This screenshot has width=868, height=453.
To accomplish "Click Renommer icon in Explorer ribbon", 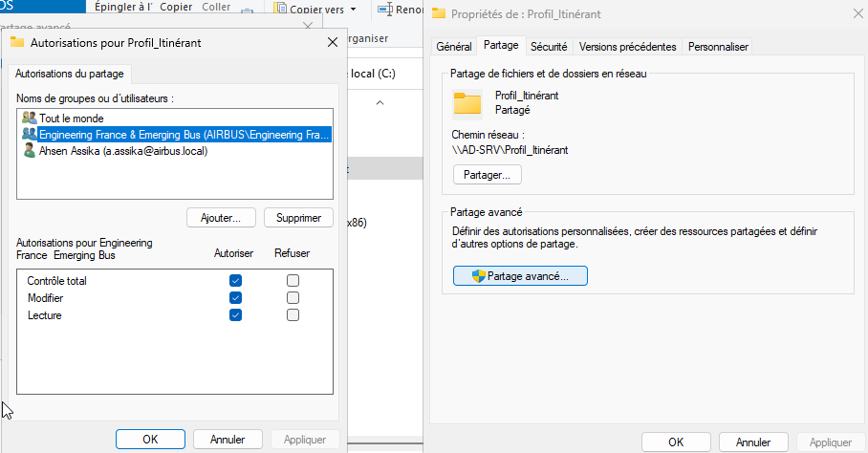I will click(385, 9).
